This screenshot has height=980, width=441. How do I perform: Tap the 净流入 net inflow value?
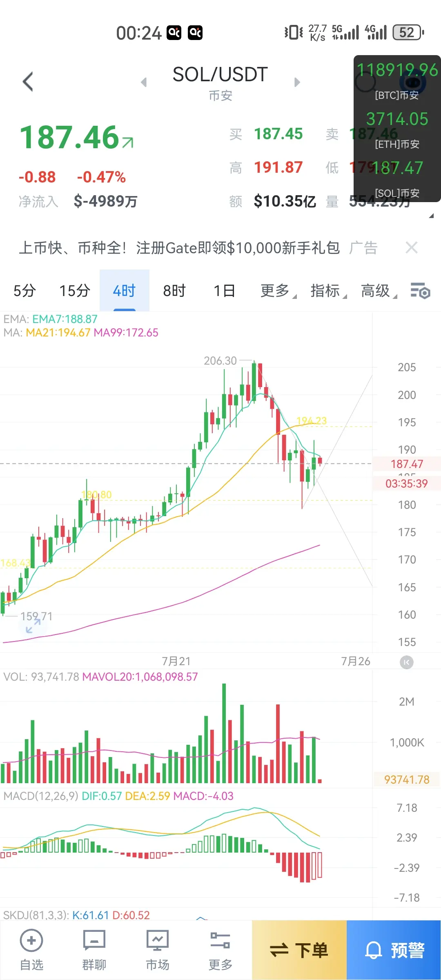pyautogui.click(x=106, y=201)
